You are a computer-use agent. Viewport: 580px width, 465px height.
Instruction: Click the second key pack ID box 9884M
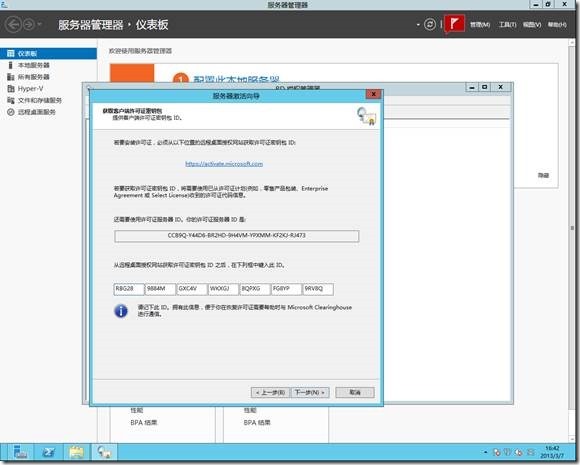tap(160, 289)
